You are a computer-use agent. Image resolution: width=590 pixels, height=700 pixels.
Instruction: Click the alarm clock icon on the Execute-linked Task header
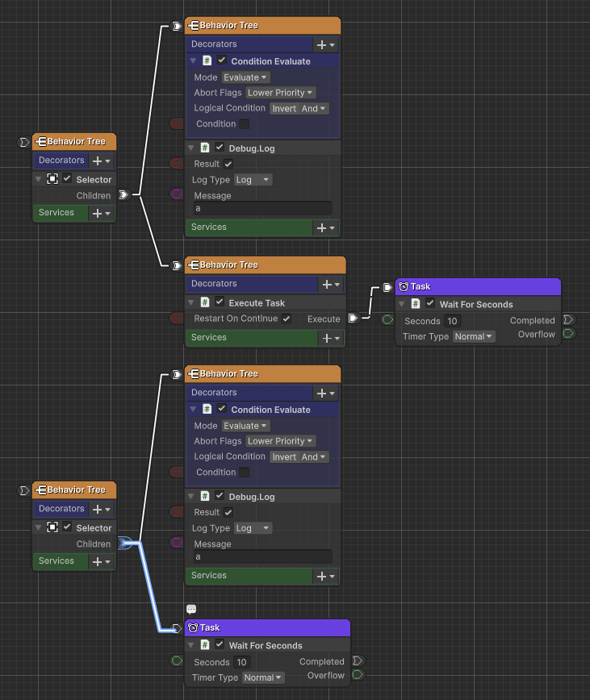pyautogui.click(x=403, y=286)
